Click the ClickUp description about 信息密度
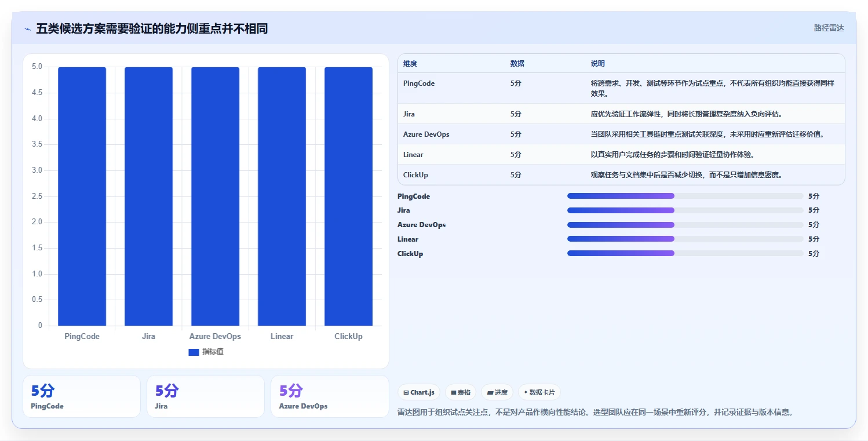This screenshot has height=441, width=868. click(687, 175)
